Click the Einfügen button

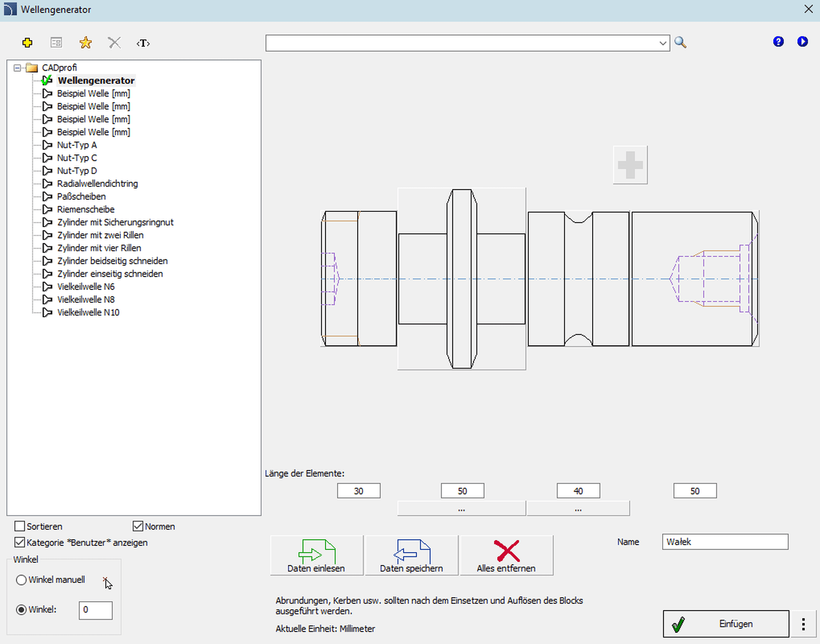(x=726, y=624)
